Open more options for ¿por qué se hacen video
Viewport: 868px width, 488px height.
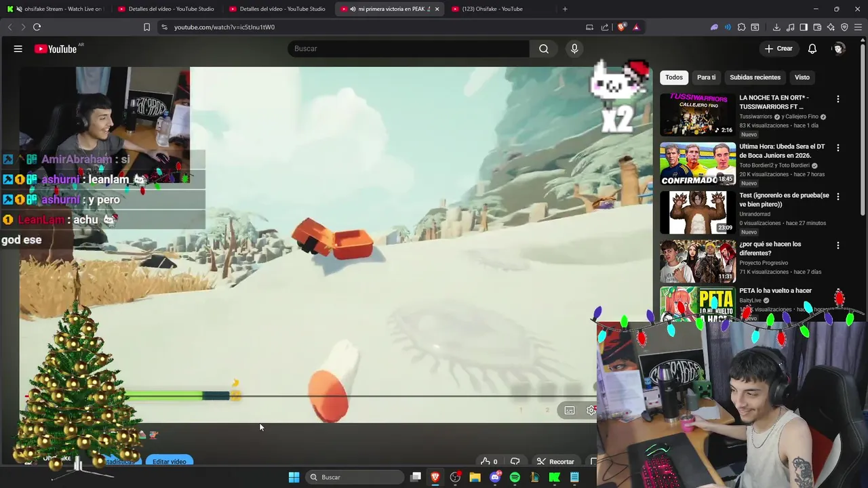[837, 245]
